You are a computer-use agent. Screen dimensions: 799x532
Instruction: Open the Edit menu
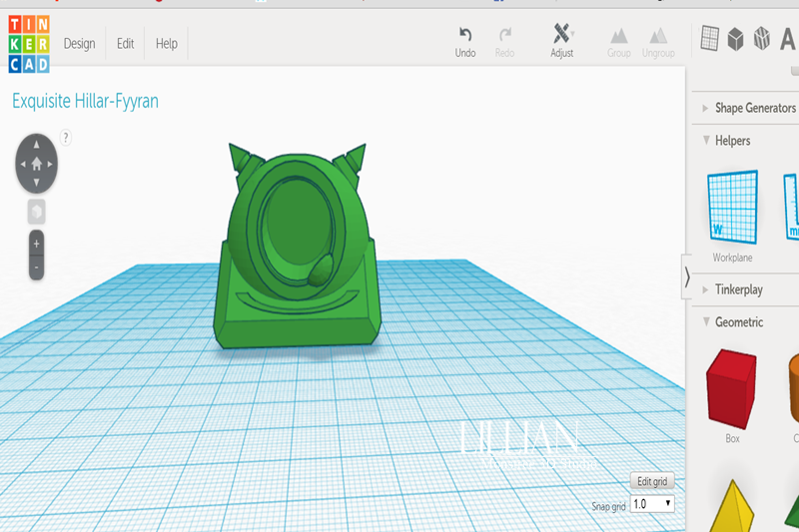(x=126, y=44)
